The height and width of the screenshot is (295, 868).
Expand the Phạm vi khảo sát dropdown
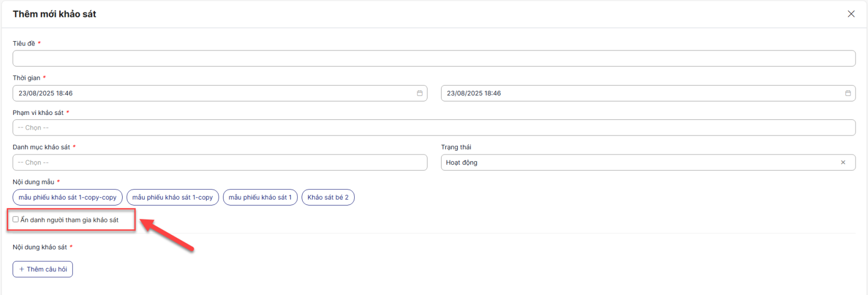[434, 128]
